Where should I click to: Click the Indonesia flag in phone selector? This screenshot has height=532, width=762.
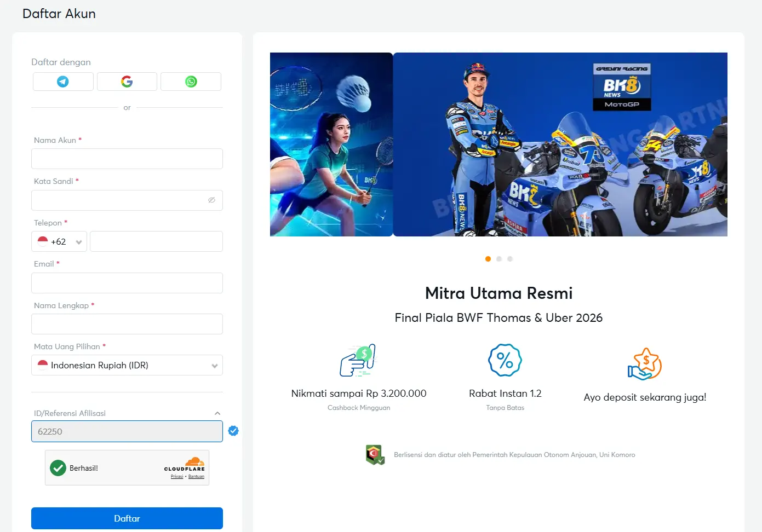(43, 241)
